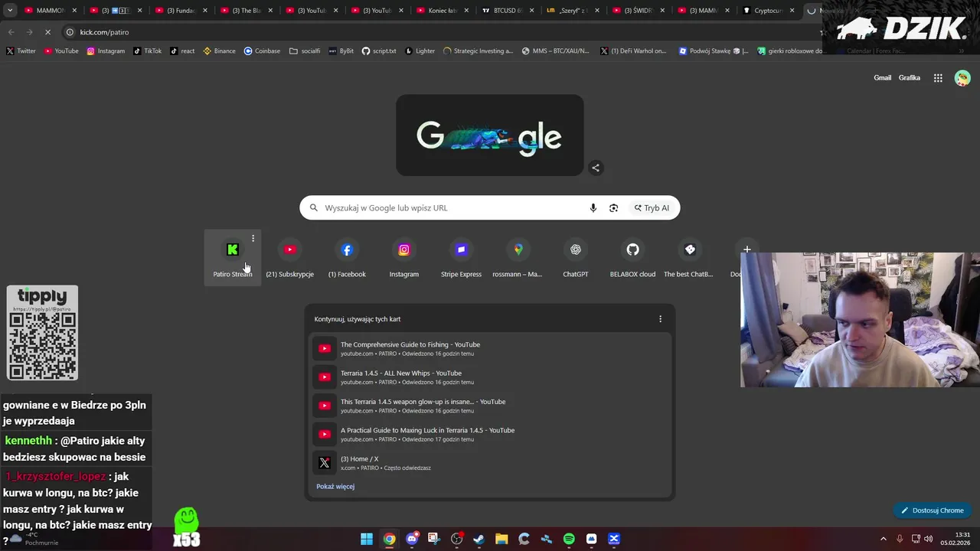Open the Podwój Stawkę bookmark
This screenshot has height=551, width=980.
714,51
